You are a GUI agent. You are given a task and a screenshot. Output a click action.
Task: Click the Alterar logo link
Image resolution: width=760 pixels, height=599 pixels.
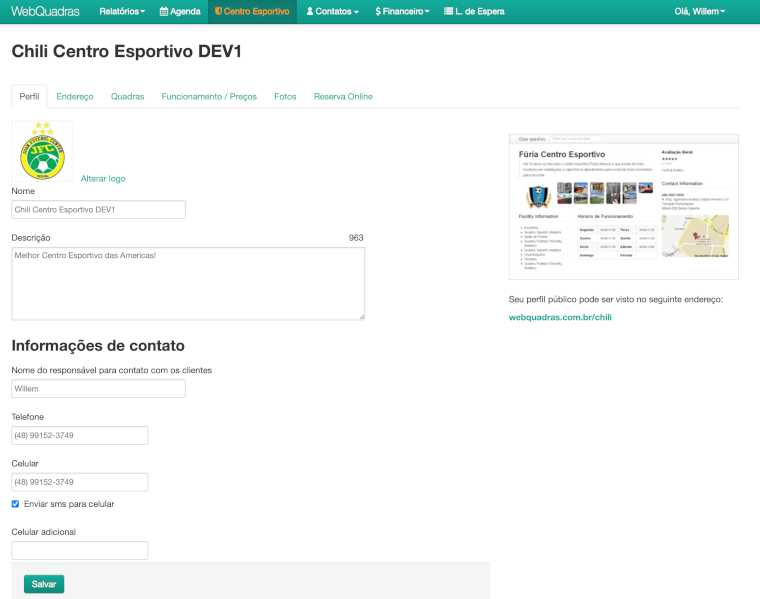[x=103, y=179]
